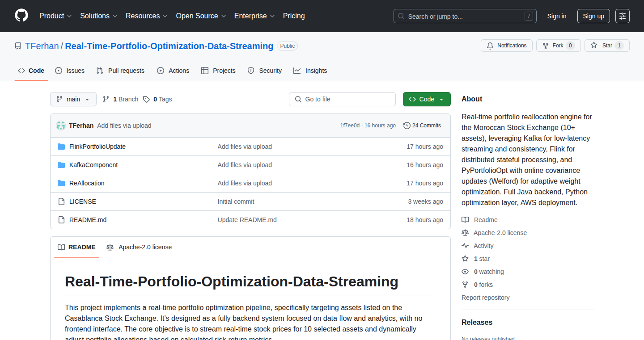Click the 0 Tags link
This screenshot has width=644, height=340.
[157, 99]
